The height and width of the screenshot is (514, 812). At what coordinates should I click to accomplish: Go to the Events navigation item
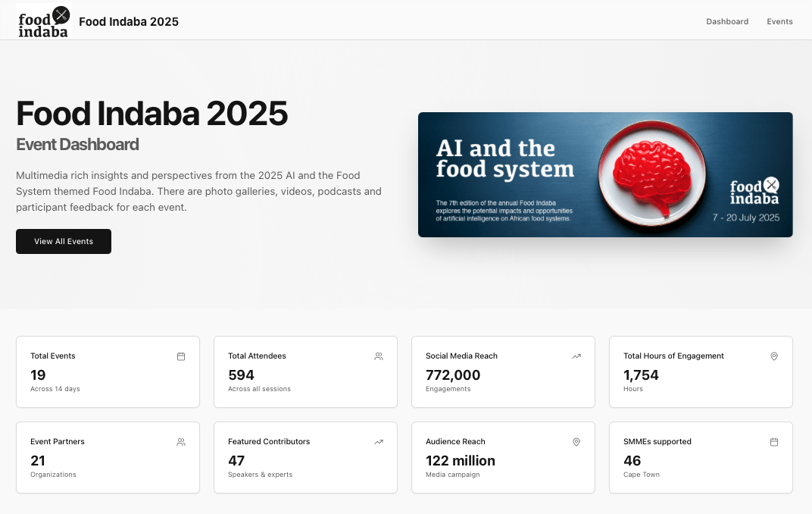click(x=779, y=21)
